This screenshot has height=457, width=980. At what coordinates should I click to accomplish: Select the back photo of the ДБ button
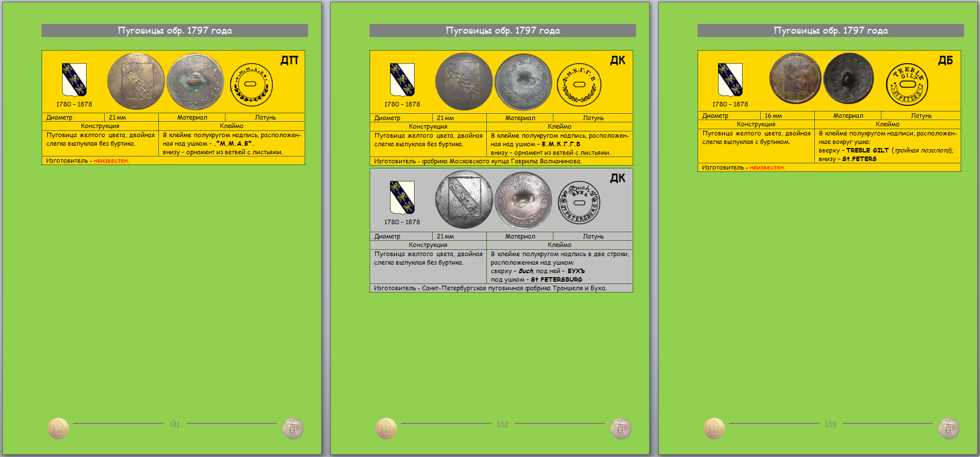coord(848,79)
